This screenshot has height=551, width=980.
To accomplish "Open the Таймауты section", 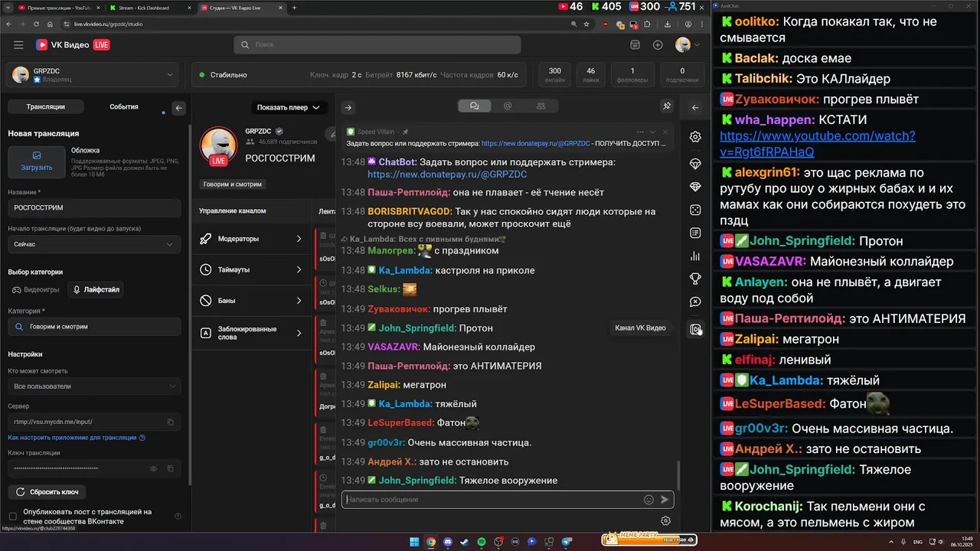I will (x=251, y=269).
